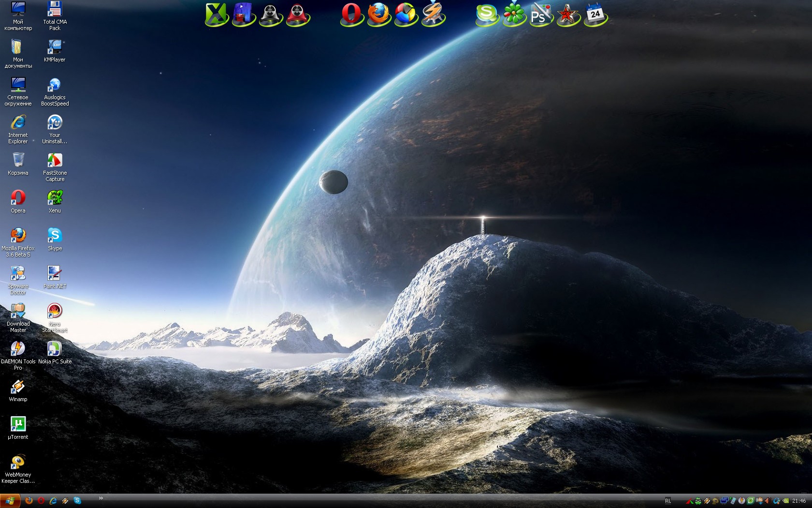This screenshot has width=812, height=508.
Task: Select the Корзина recycle bin icon
Action: [18, 163]
